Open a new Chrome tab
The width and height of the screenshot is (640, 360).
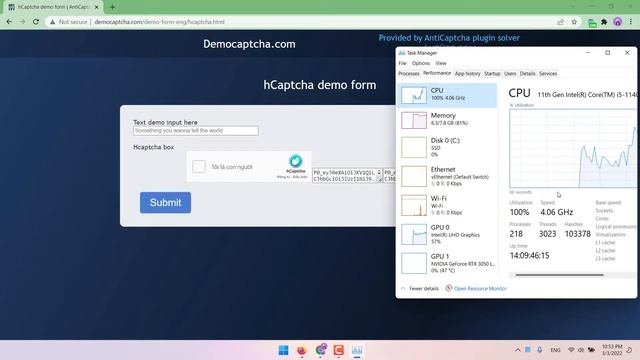[x=112, y=7]
